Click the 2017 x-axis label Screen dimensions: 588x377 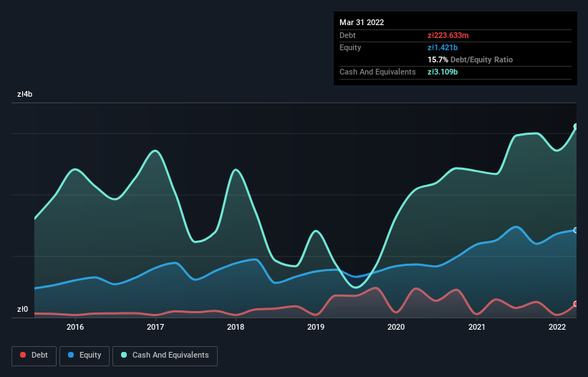click(155, 327)
